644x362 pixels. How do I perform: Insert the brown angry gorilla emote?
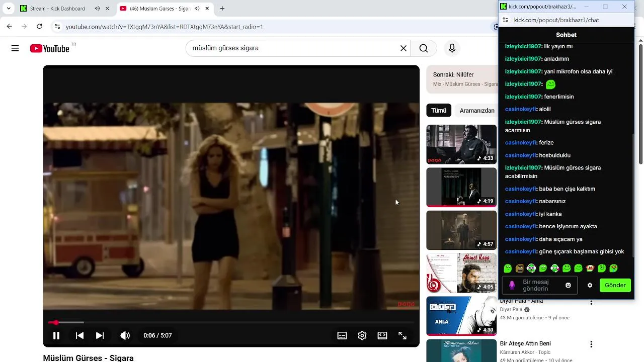pyautogui.click(x=520, y=268)
